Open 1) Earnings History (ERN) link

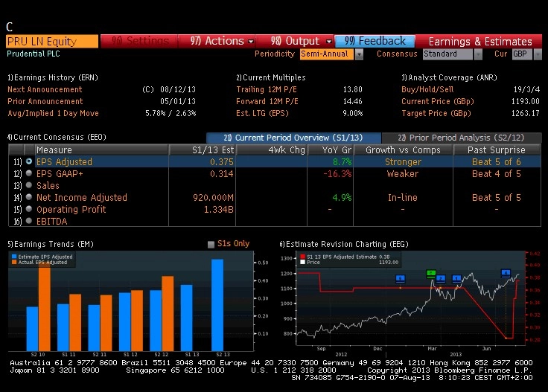click(53, 77)
